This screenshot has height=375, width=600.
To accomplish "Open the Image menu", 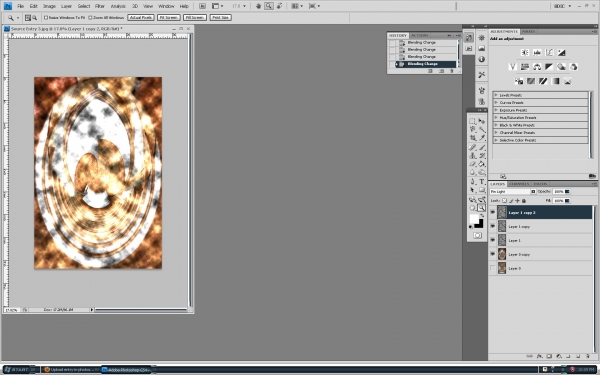I will point(49,6).
